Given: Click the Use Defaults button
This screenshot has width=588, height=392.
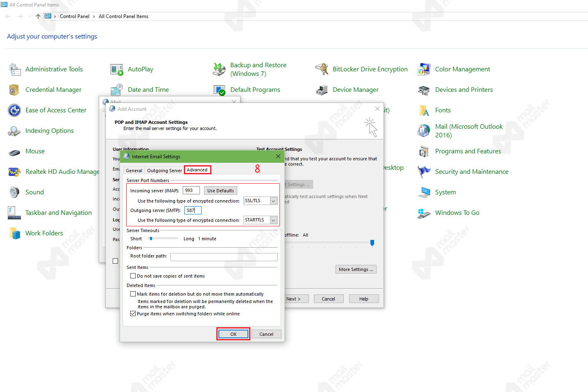Looking at the screenshot, I should pyautogui.click(x=220, y=191).
